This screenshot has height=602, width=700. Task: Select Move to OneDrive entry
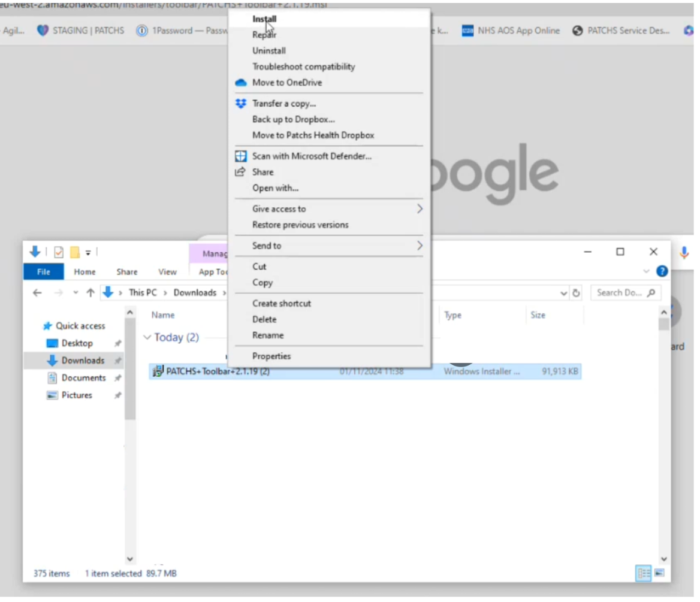point(287,83)
